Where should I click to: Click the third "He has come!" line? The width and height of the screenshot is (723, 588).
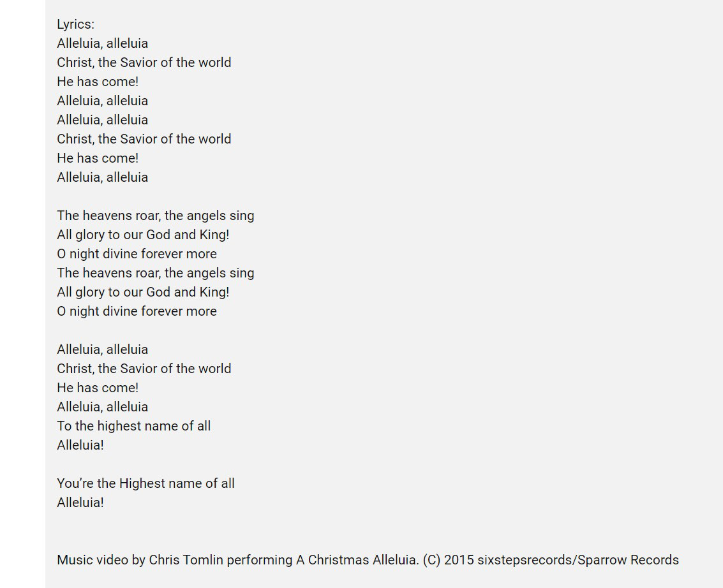pyautogui.click(x=98, y=388)
